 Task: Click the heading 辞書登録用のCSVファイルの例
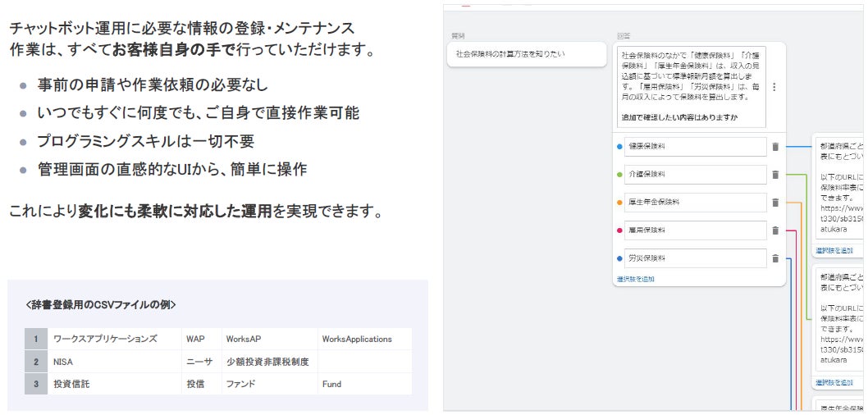[x=101, y=305]
